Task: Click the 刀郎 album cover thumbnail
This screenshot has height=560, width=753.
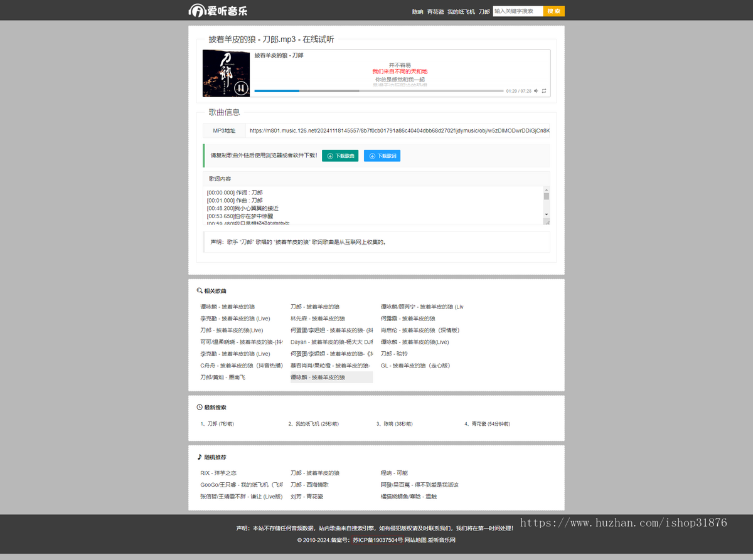Action: coord(227,73)
